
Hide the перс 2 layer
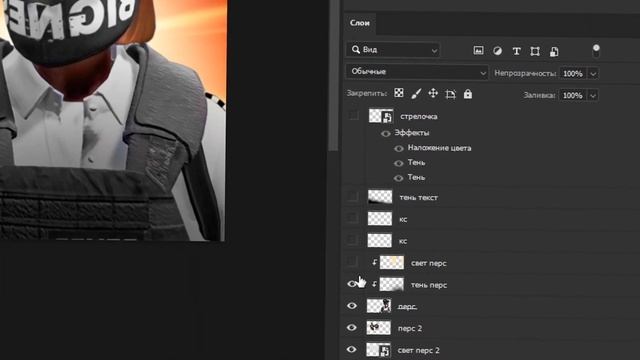click(352, 328)
